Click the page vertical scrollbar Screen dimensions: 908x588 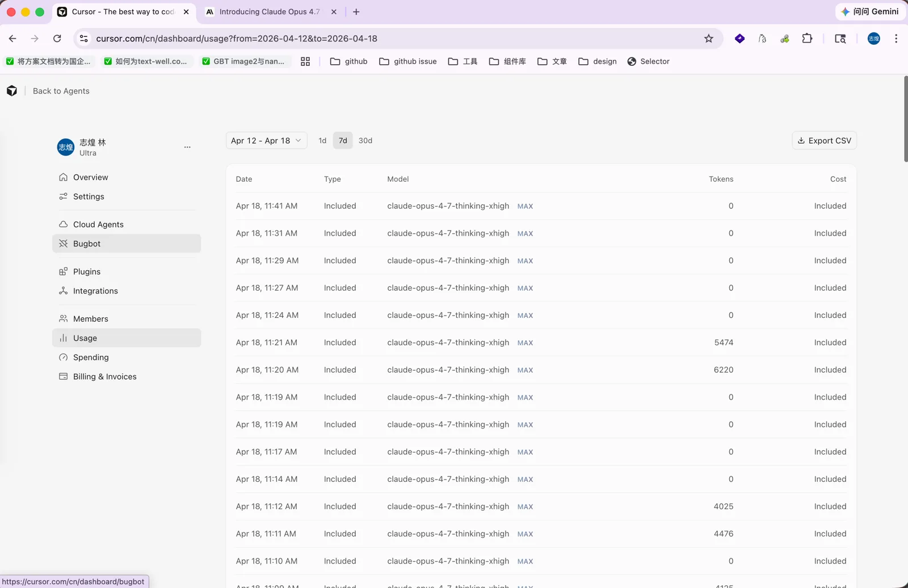pyautogui.click(x=905, y=119)
